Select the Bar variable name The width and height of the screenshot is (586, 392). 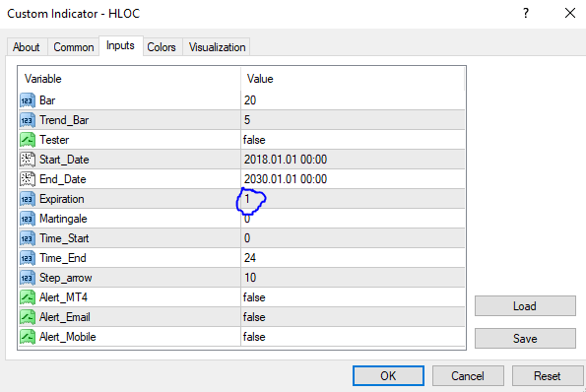pyautogui.click(x=47, y=100)
